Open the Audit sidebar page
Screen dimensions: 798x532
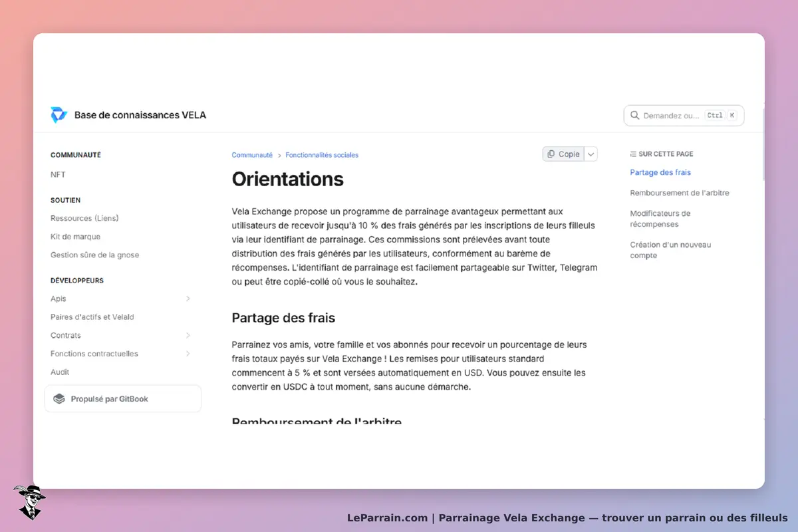(60, 372)
